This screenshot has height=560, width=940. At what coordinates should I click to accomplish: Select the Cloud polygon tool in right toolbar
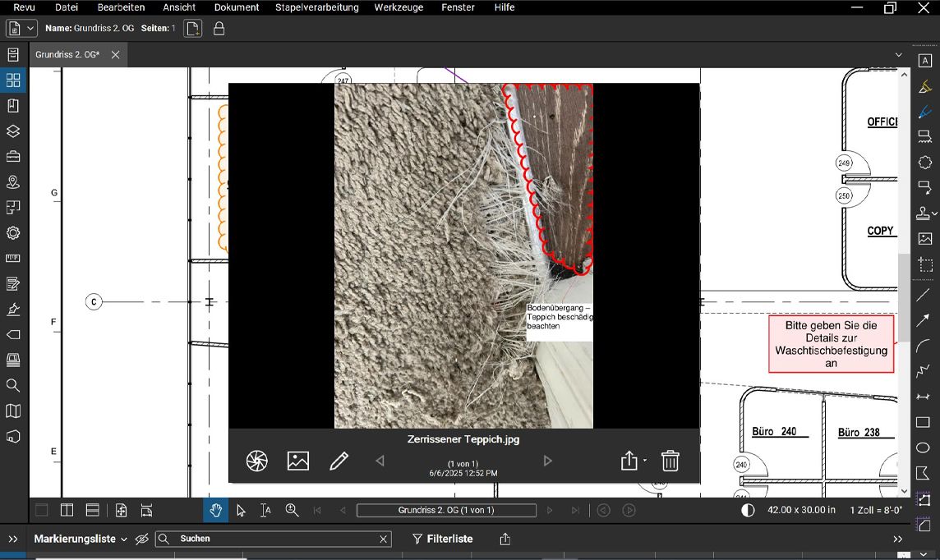coord(925,163)
